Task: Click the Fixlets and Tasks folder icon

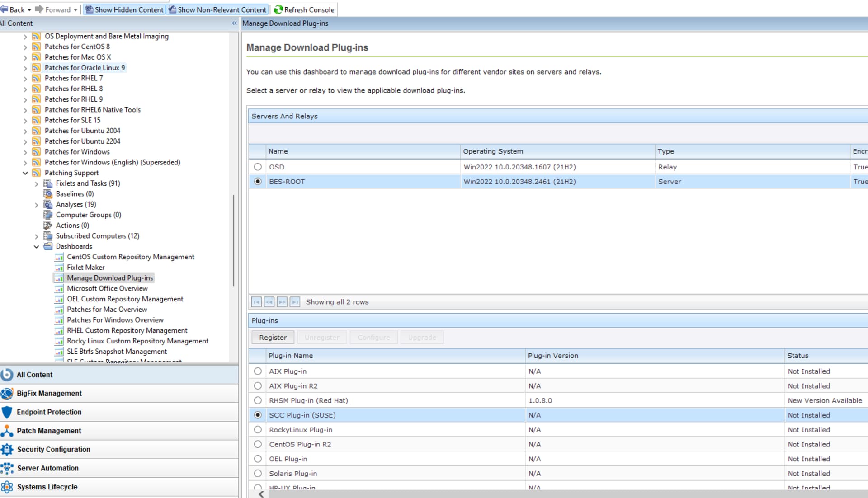Action: (48, 183)
